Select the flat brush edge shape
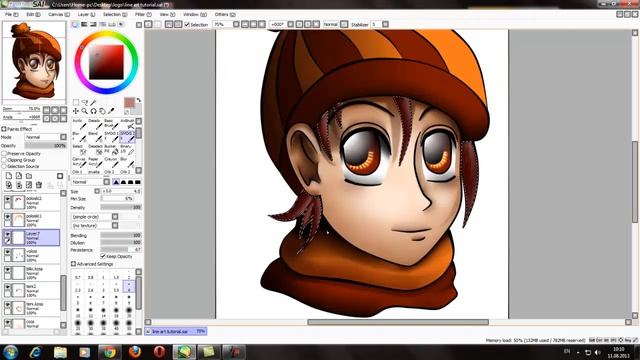 [x=138, y=182]
